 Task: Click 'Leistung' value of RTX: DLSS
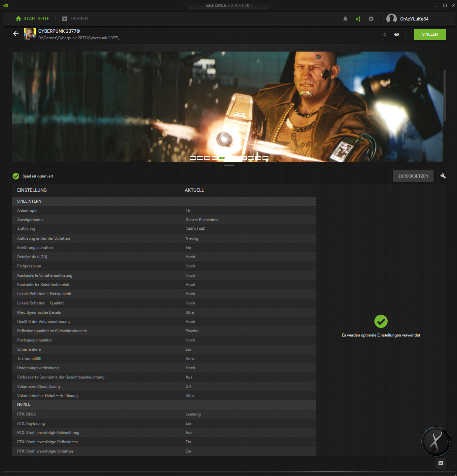193,414
